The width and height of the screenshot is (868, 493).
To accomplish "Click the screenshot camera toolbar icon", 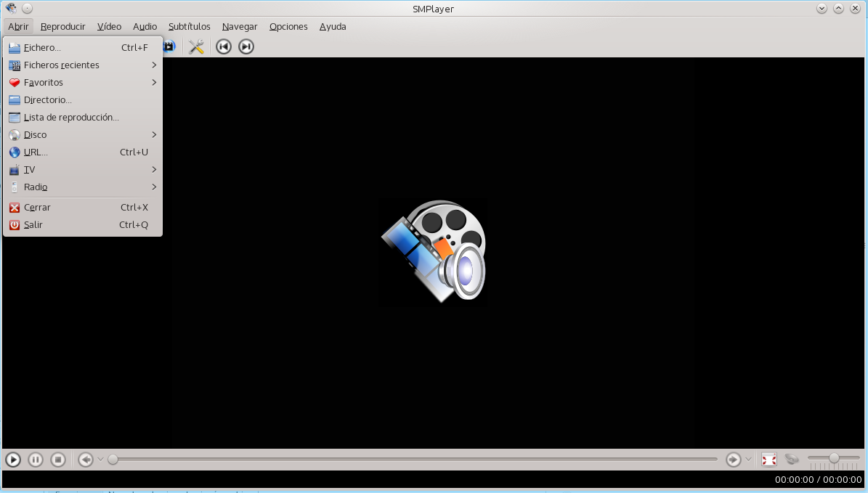I will 169,46.
